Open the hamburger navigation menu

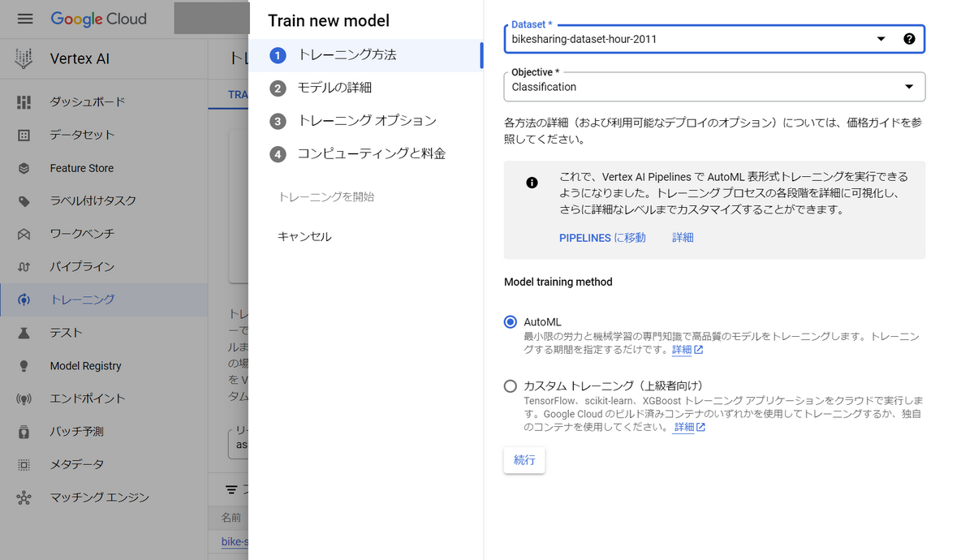tap(25, 19)
